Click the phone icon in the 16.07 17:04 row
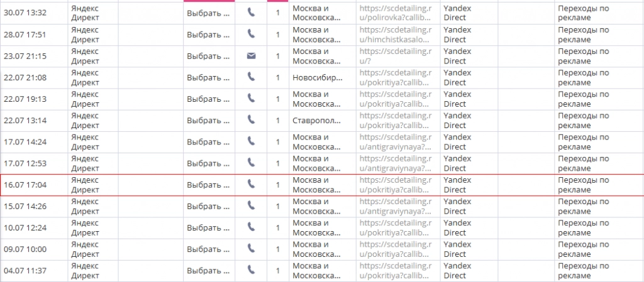Screen dimensions: 644x282 point(251,185)
